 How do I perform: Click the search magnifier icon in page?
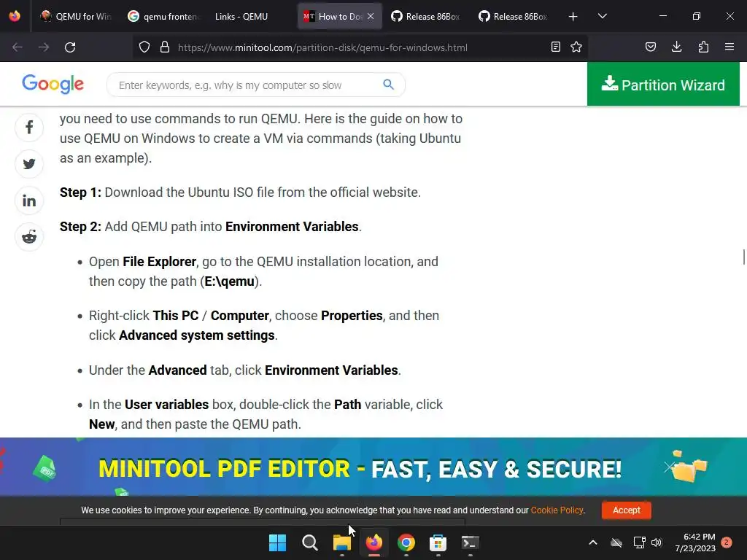388,85
